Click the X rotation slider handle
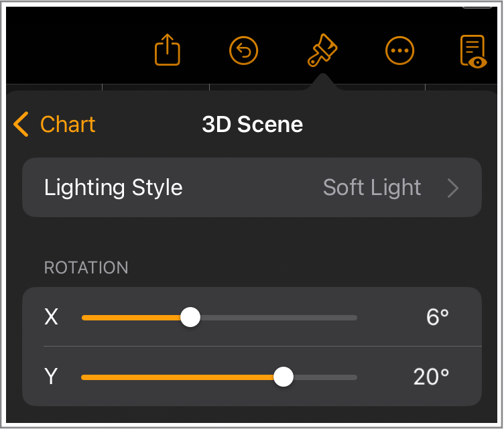This screenshot has height=429, width=504. [191, 317]
